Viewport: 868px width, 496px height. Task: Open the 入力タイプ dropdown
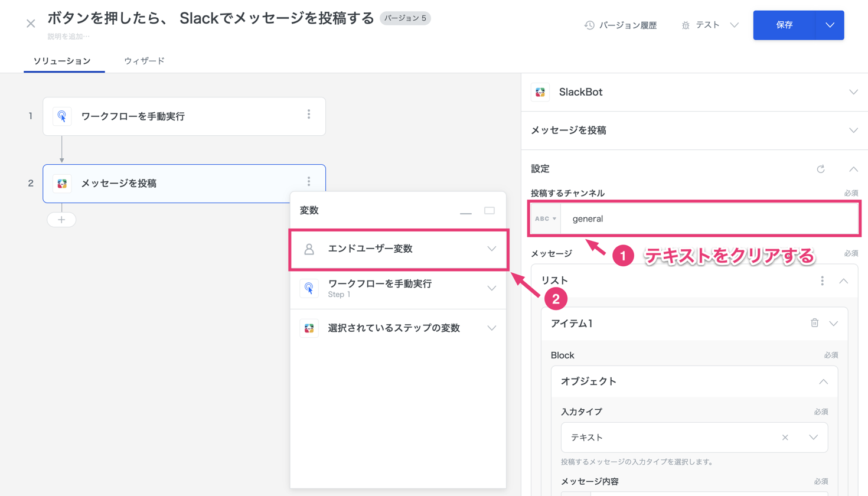point(813,438)
